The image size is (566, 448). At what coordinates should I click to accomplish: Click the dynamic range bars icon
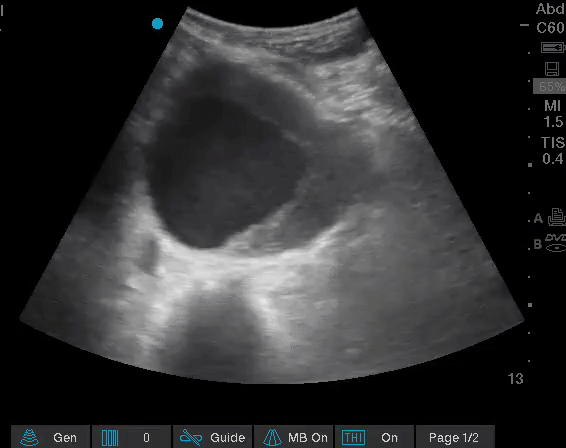click(x=110, y=438)
